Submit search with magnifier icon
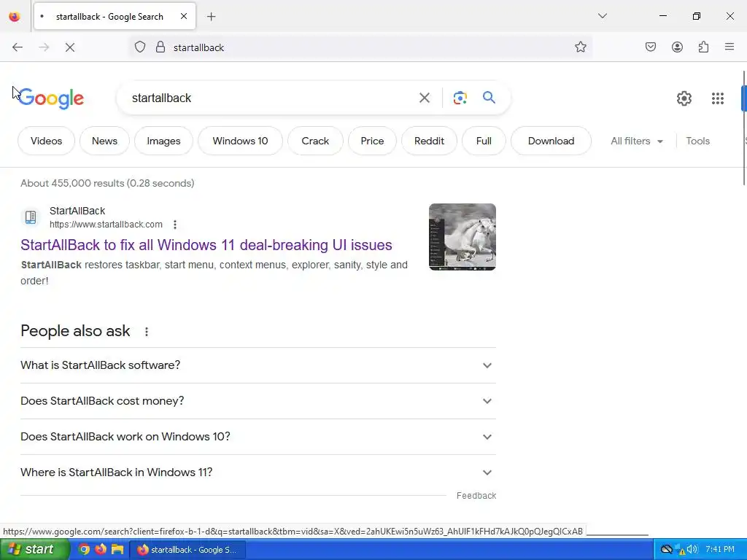 click(x=489, y=98)
